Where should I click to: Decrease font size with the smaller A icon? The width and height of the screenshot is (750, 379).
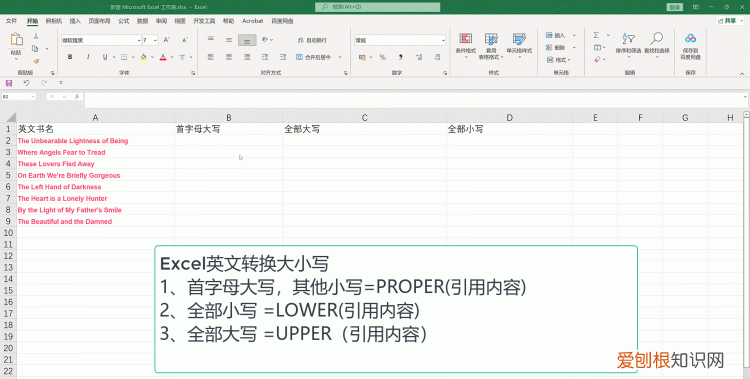185,40
